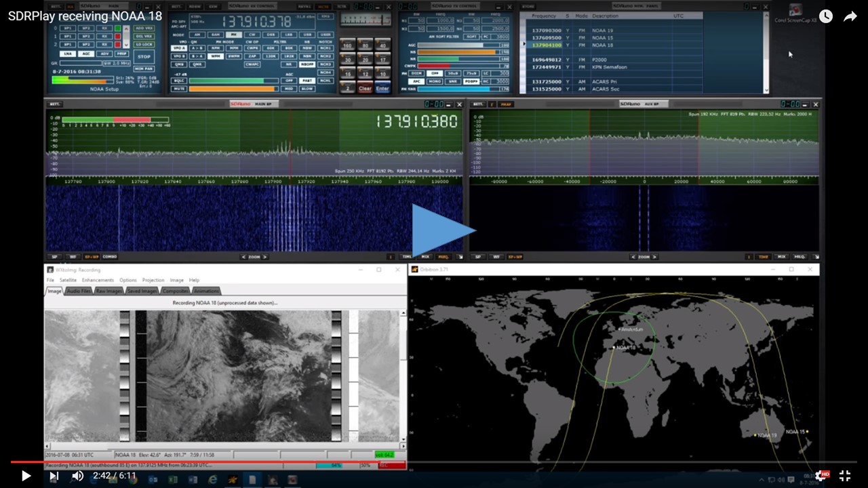Open the Share arrow icon at top right
This screenshot has height=488, width=868.
(850, 16)
